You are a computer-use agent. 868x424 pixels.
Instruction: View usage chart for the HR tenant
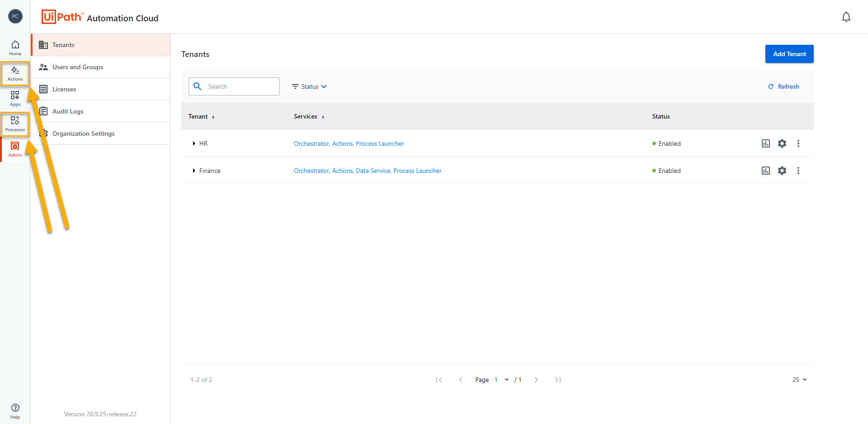765,143
